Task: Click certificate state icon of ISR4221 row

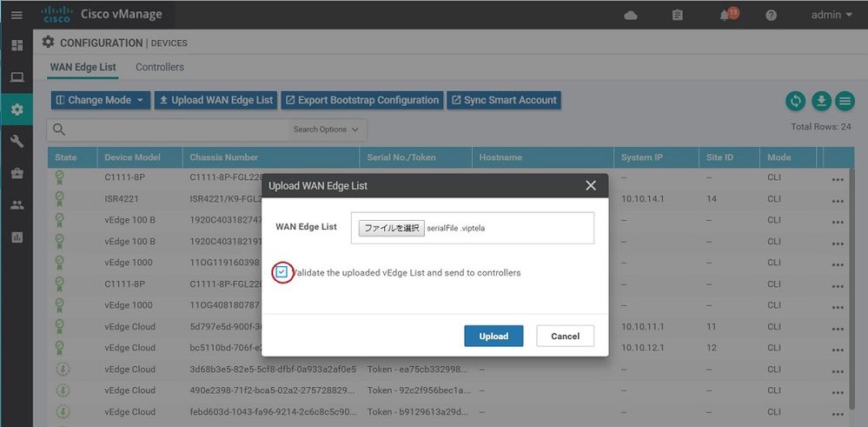Action: [59, 198]
